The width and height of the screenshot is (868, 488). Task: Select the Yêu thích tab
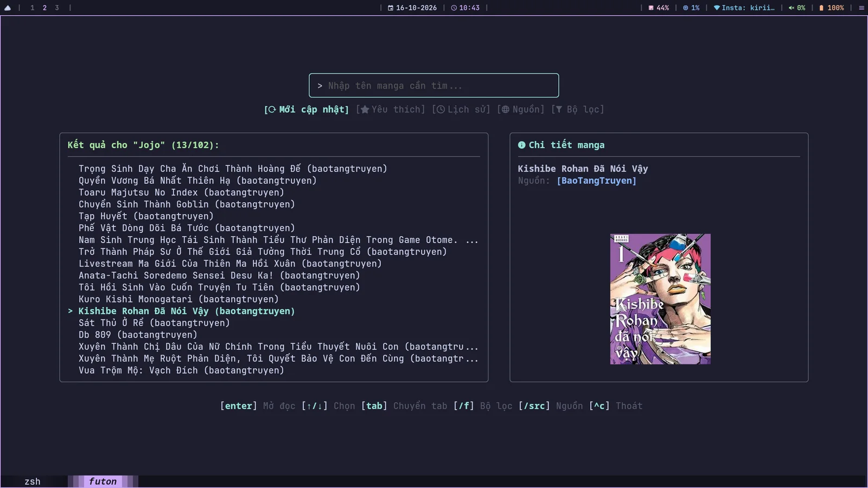tap(391, 110)
